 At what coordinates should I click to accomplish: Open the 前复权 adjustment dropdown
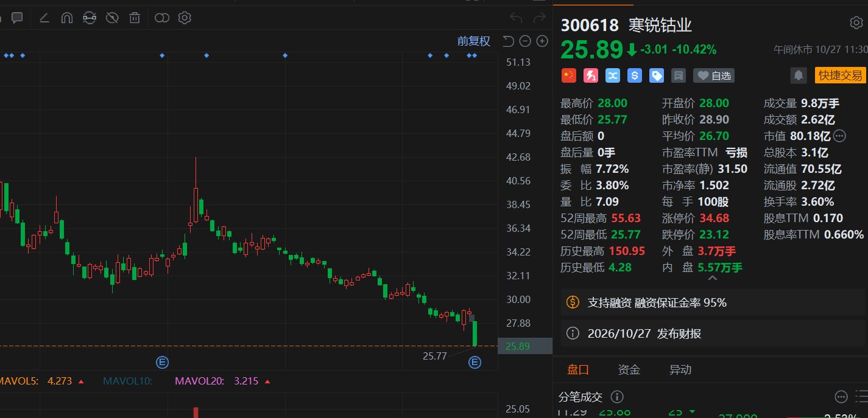coord(473,41)
